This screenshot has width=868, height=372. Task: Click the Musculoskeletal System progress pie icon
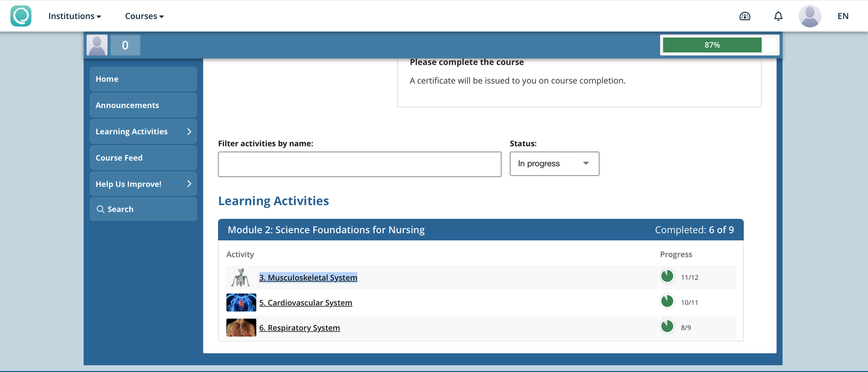(667, 276)
